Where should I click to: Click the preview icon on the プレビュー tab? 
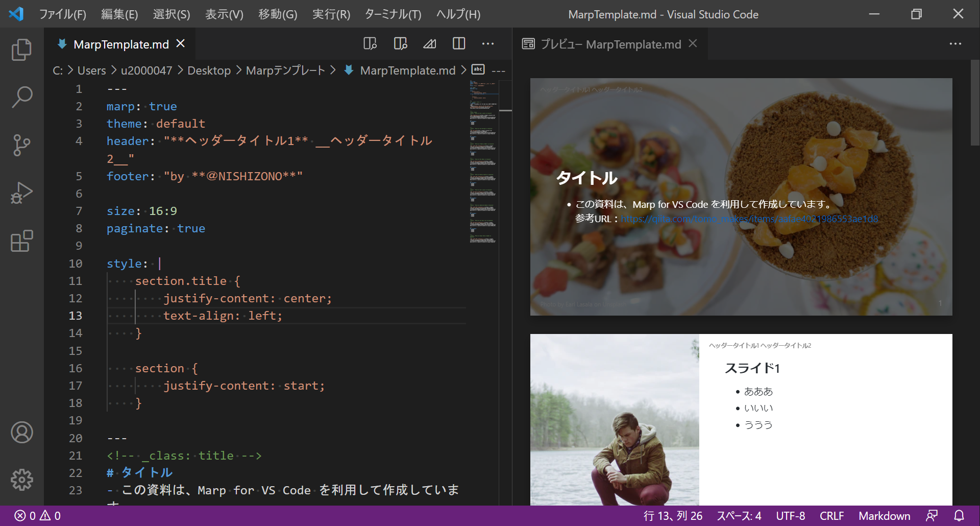pos(528,44)
